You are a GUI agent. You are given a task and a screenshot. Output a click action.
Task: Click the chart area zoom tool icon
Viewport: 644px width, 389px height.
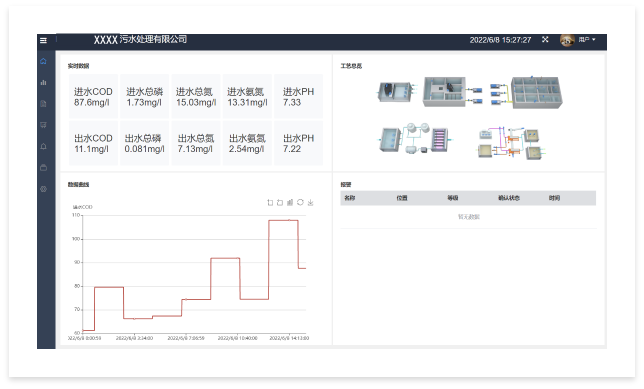270,203
